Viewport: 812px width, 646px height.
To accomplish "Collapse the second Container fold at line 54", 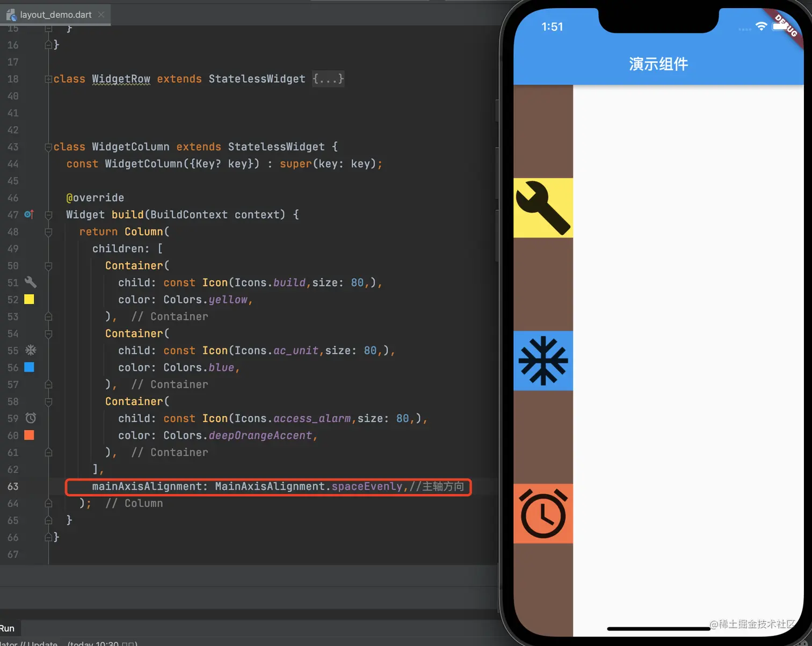I will pyautogui.click(x=48, y=333).
